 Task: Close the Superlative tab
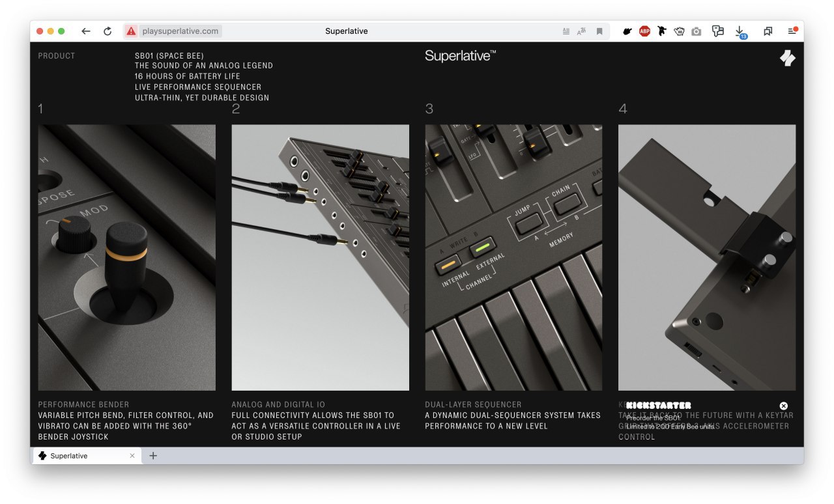pyautogui.click(x=132, y=456)
